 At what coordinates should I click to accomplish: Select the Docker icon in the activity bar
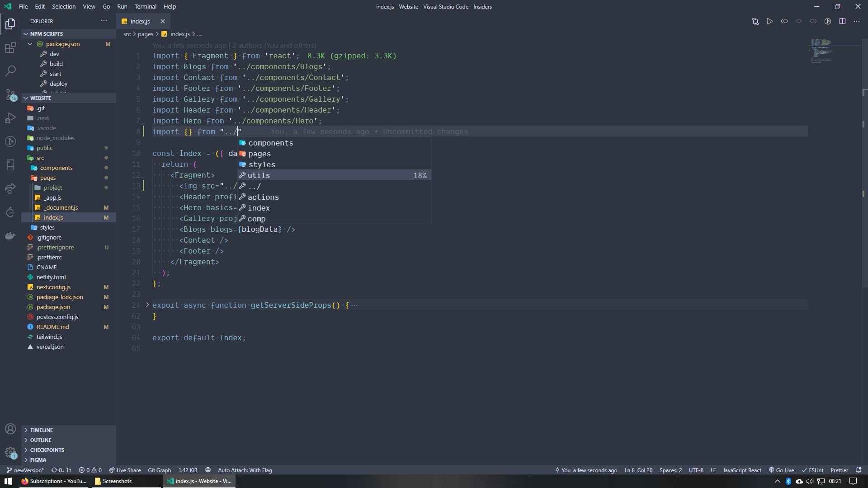tap(10, 235)
